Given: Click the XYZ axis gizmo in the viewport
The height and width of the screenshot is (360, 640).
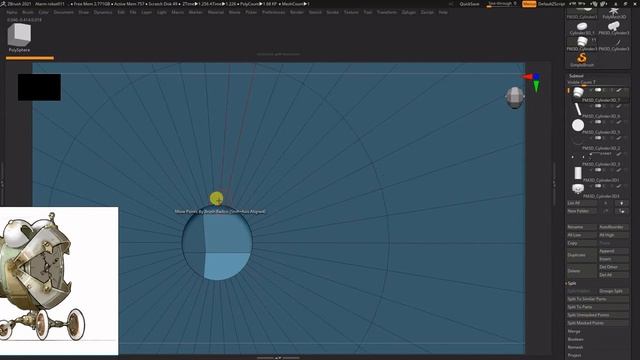Looking at the screenshot, I should (533, 82).
